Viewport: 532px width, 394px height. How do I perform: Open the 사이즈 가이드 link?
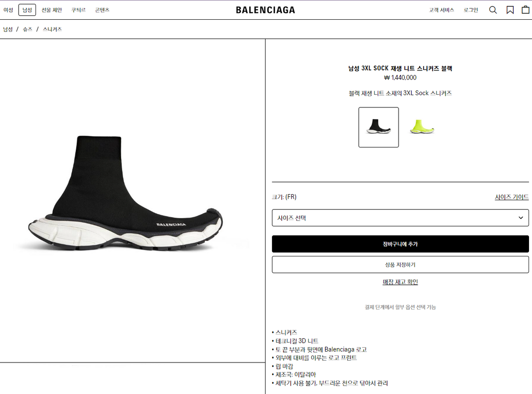coord(511,197)
